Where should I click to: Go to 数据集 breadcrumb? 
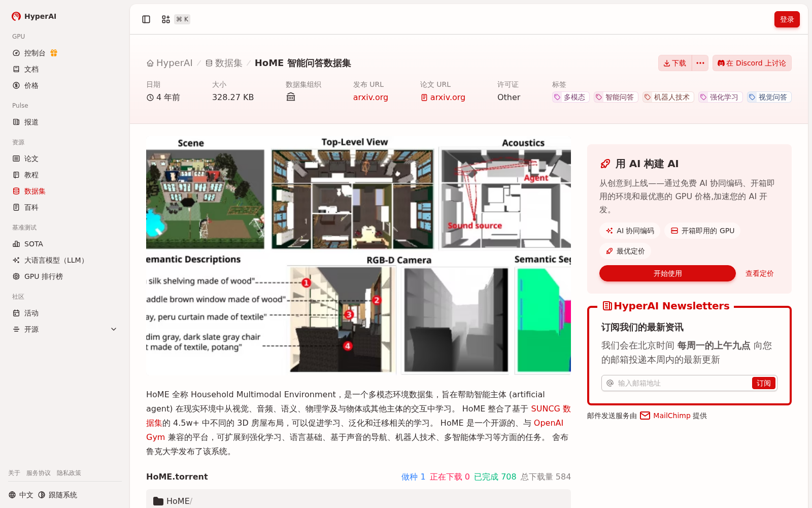[x=224, y=63]
